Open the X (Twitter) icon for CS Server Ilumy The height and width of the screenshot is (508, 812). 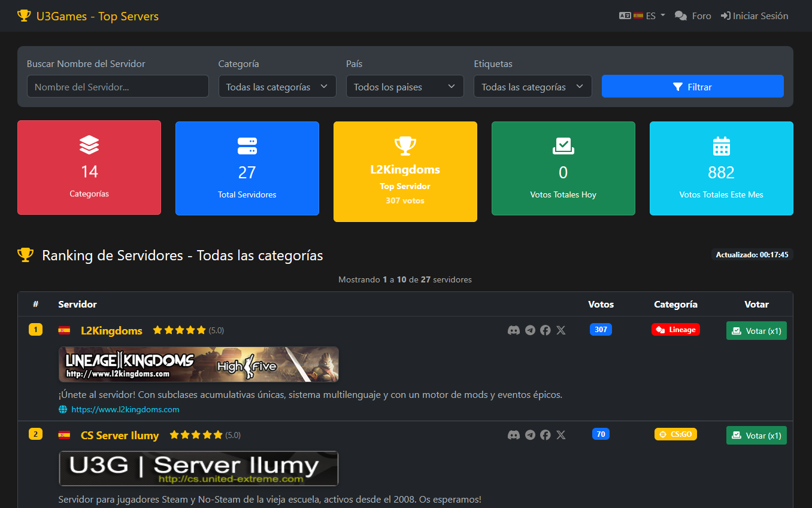(x=560, y=435)
